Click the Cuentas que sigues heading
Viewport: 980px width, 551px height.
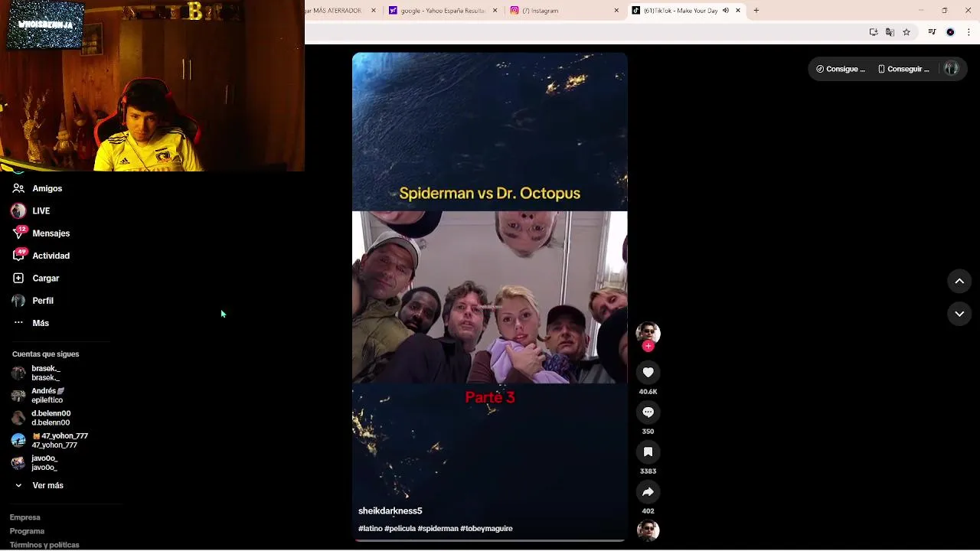coord(45,354)
